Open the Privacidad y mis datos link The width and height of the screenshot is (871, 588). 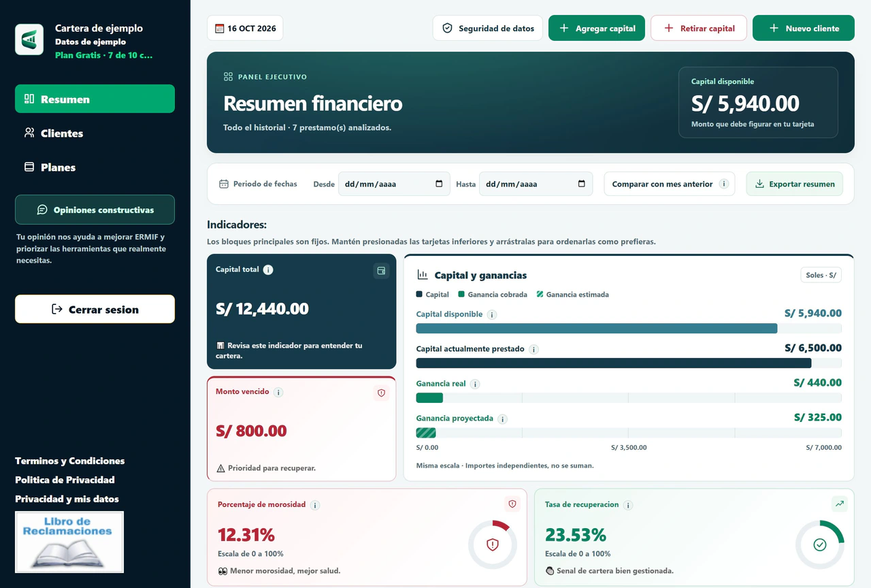[67, 499]
